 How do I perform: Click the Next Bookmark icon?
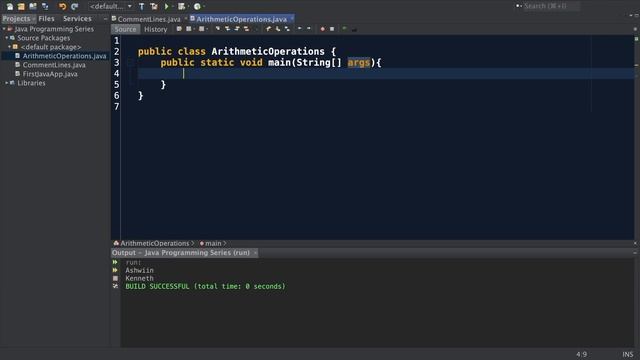(278, 29)
